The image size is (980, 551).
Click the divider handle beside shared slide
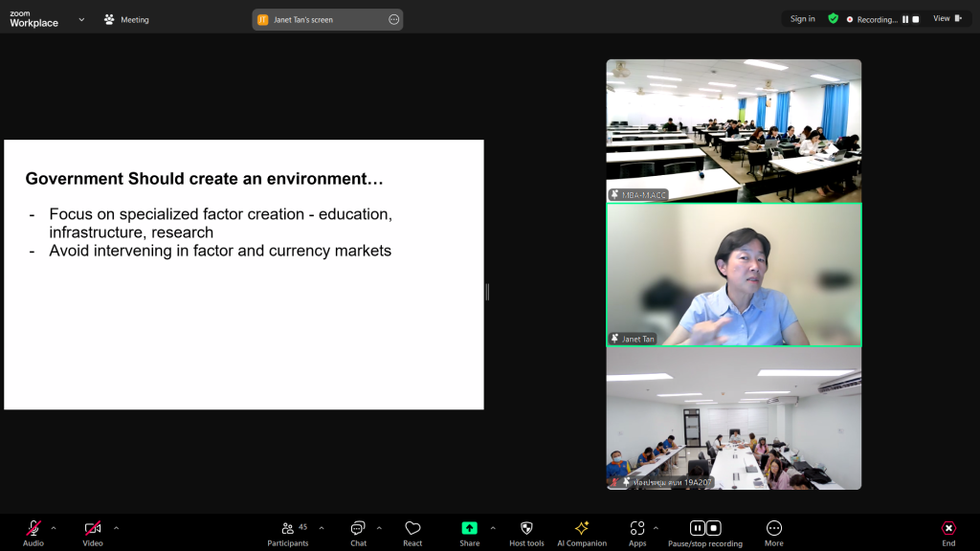487,292
